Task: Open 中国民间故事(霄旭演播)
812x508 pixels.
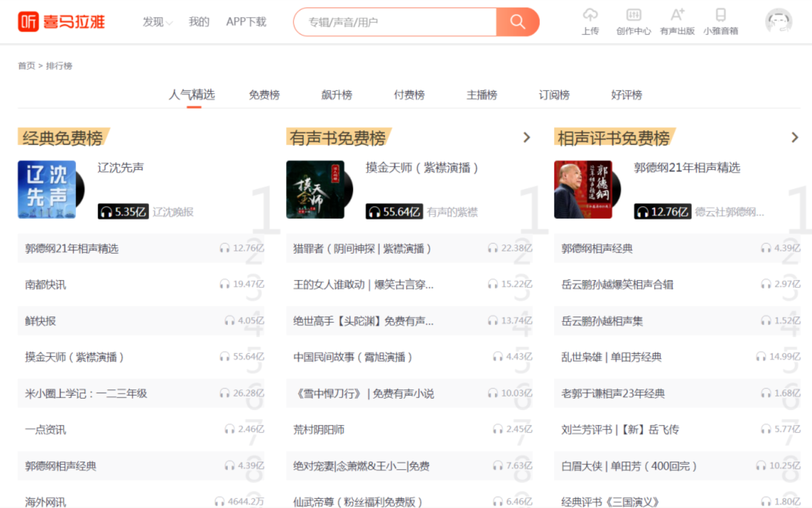Action: [353, 357]
